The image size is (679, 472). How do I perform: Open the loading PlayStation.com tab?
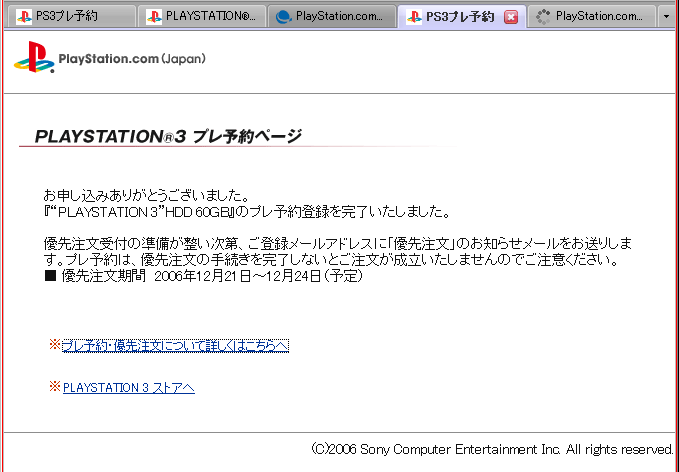(x=592, y=16)
